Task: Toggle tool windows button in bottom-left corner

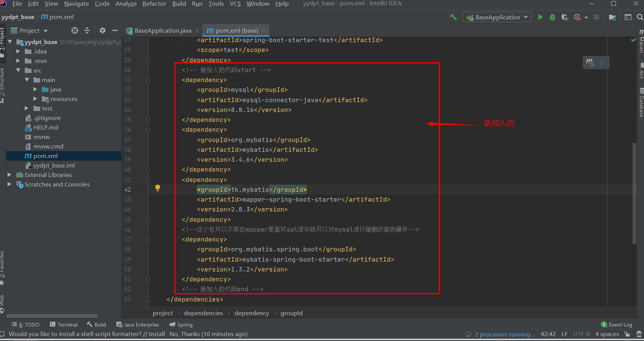Action: [2, 334]
